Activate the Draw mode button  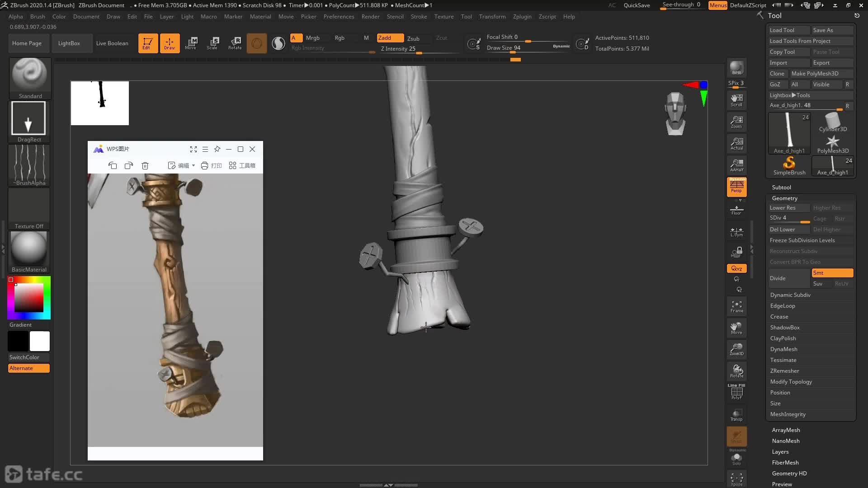(x=170, y=43)
